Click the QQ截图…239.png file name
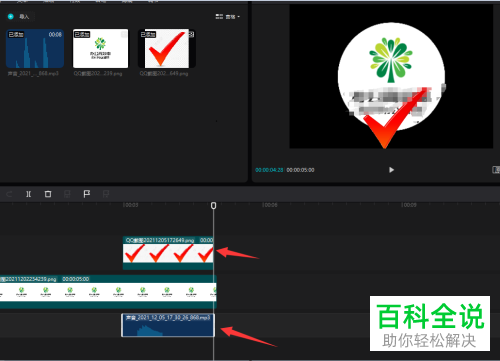Viewport: 500px width, 361px height. 98,74
